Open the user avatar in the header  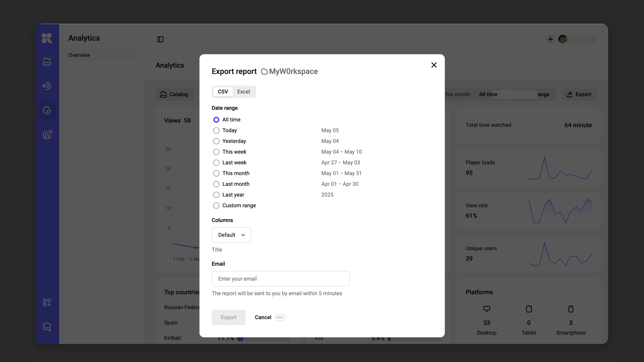[x=563, y=39]
